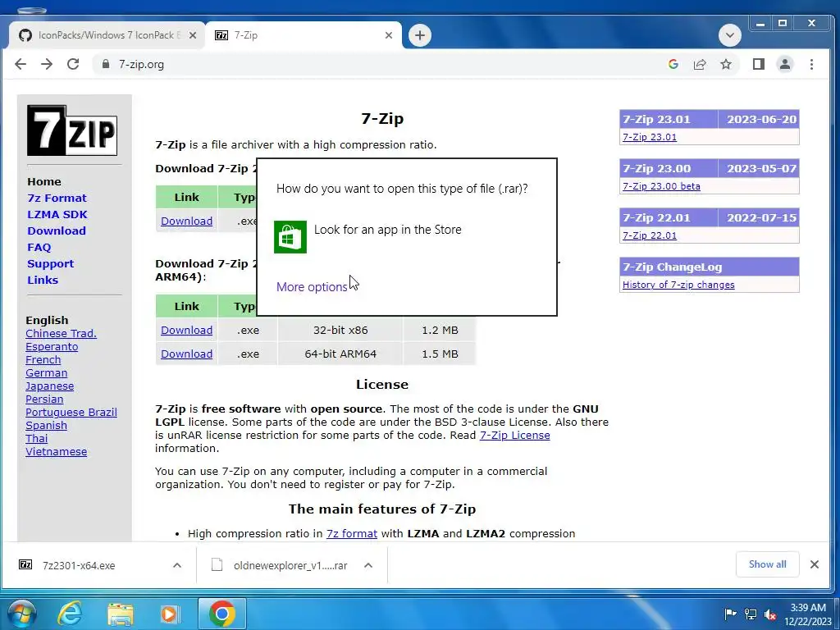Open media player taskbar icon
The image size is (840, 630).
170,614
